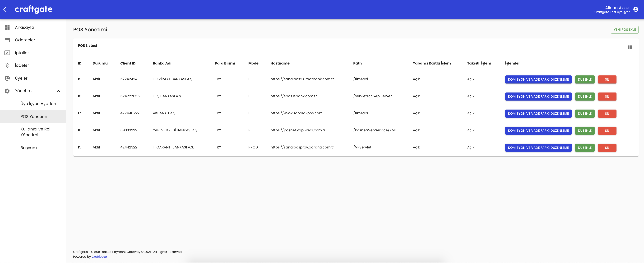Click the back arrow in header
Screen dimensions: 644x263
coord(5,9)
